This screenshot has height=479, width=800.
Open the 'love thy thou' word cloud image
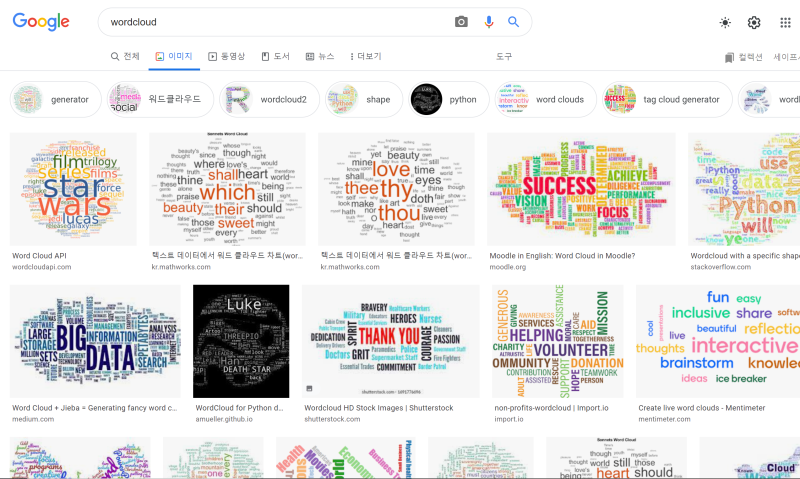click(x=396, y=189)
